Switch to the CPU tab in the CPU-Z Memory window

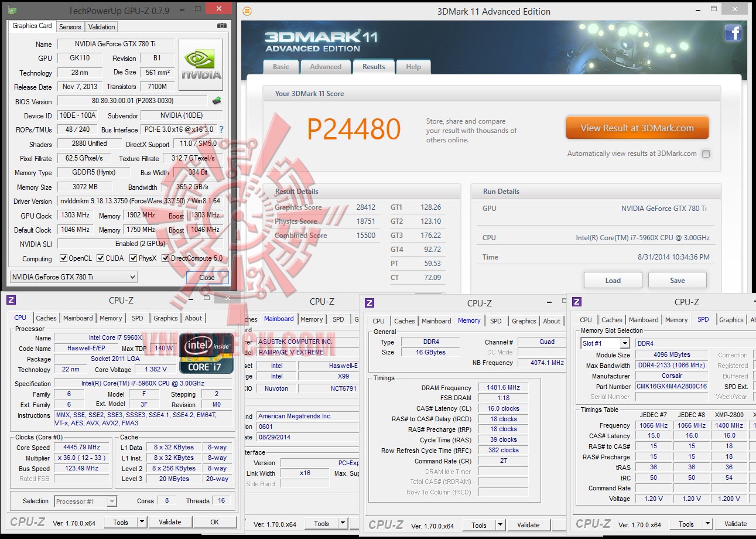click(379, 321)
